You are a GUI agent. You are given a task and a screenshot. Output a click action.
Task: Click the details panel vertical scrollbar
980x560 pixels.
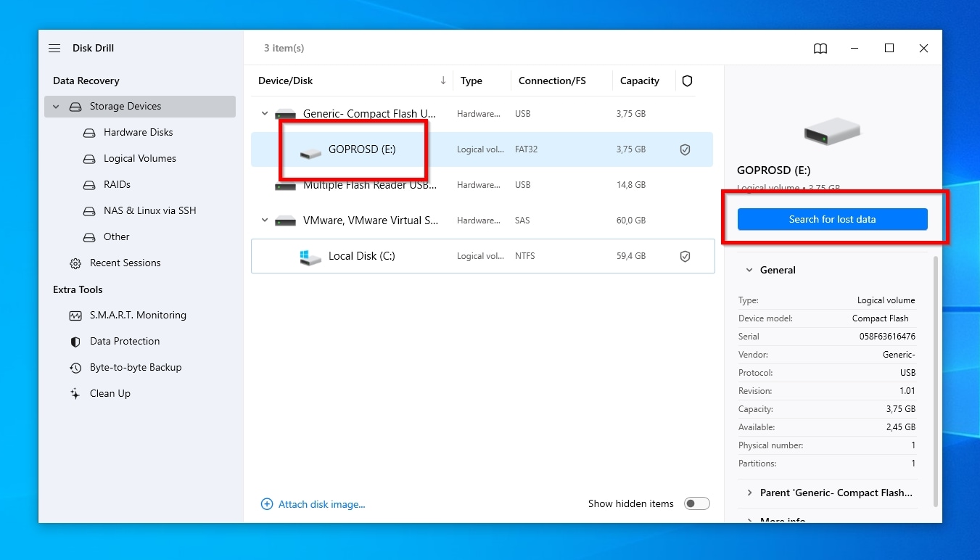[936, 381]
